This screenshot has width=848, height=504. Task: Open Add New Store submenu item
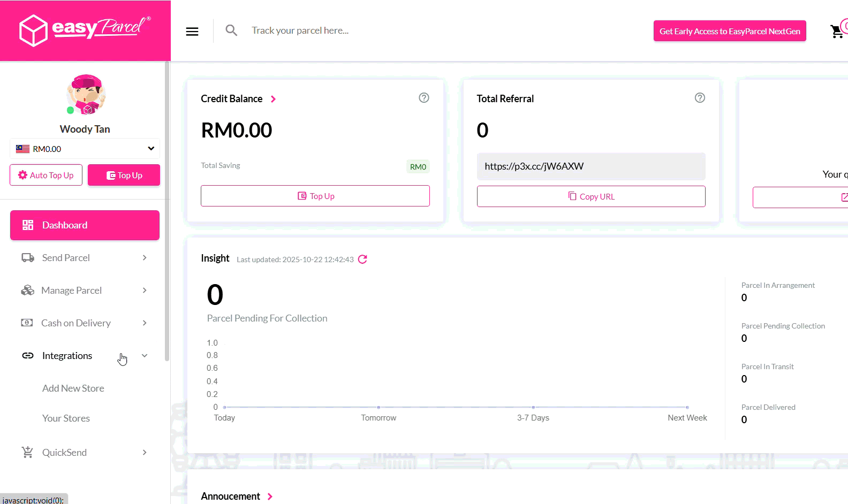coord(73,388)
